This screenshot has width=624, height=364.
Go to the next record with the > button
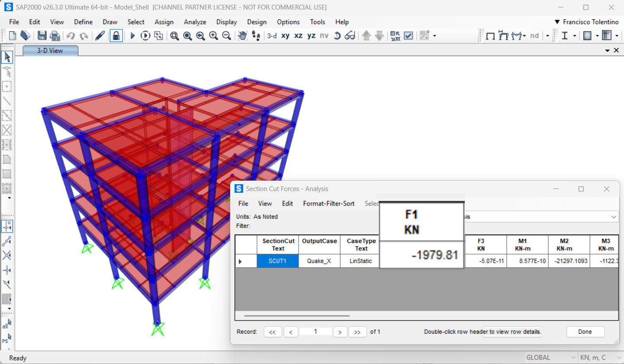pyautogui.click(x=340, y=332)
